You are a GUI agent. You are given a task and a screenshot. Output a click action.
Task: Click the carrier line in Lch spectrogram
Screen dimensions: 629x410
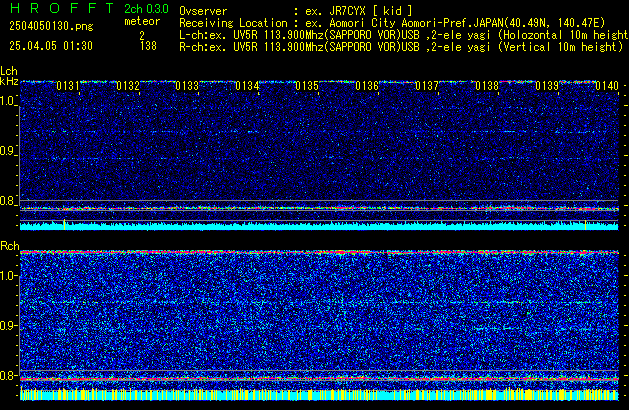click(x=319, y=209)
